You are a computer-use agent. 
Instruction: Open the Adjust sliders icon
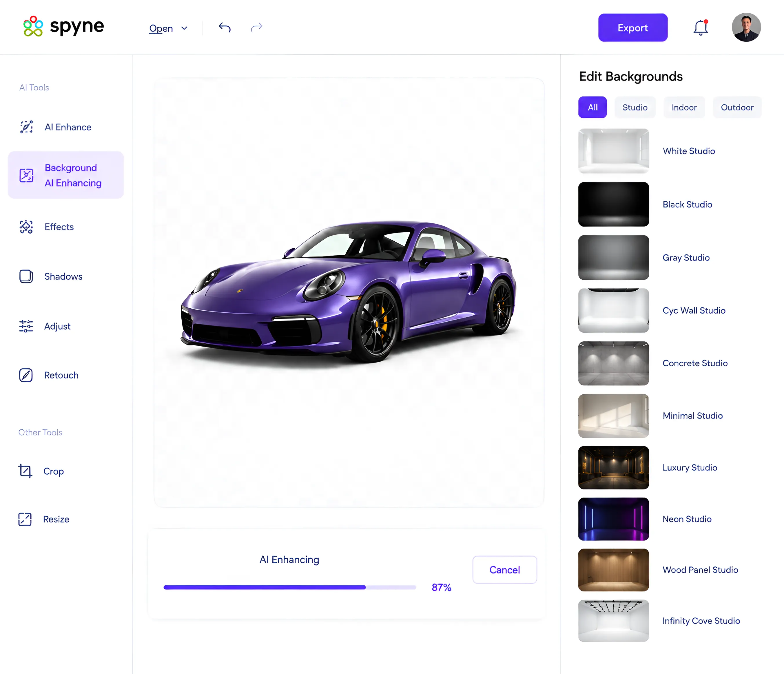point(26,326)
